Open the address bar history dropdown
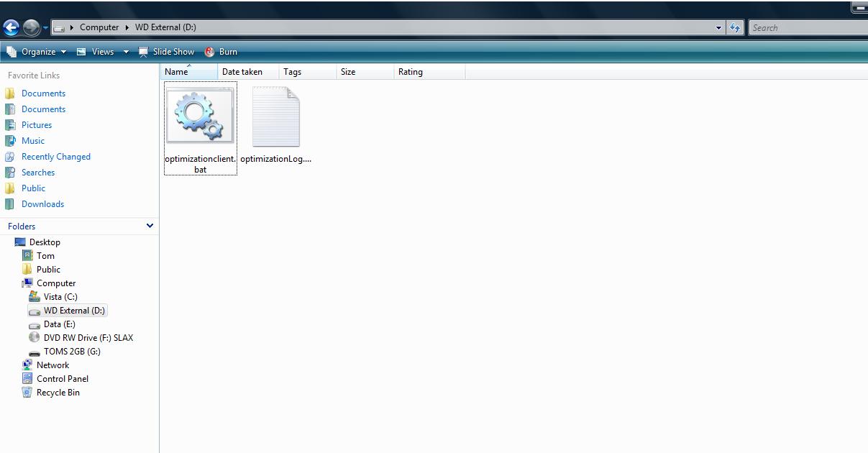This screenshot has width=868, height=453. [718, 28]
